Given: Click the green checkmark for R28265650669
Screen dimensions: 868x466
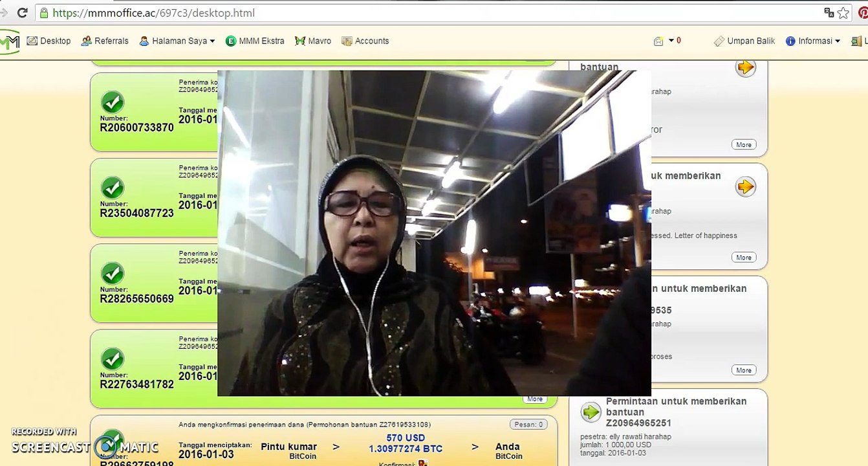Looking at the screenshot, I should click(113, 273).
